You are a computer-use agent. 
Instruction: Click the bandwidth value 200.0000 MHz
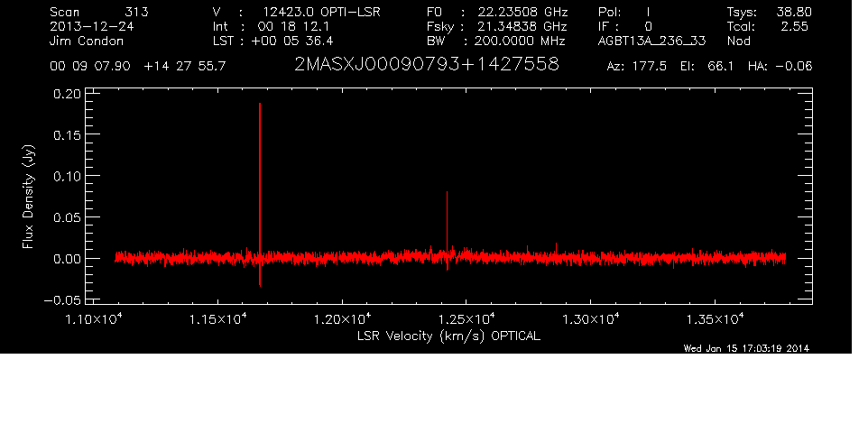pyautogui.click(x=519, y=41)
